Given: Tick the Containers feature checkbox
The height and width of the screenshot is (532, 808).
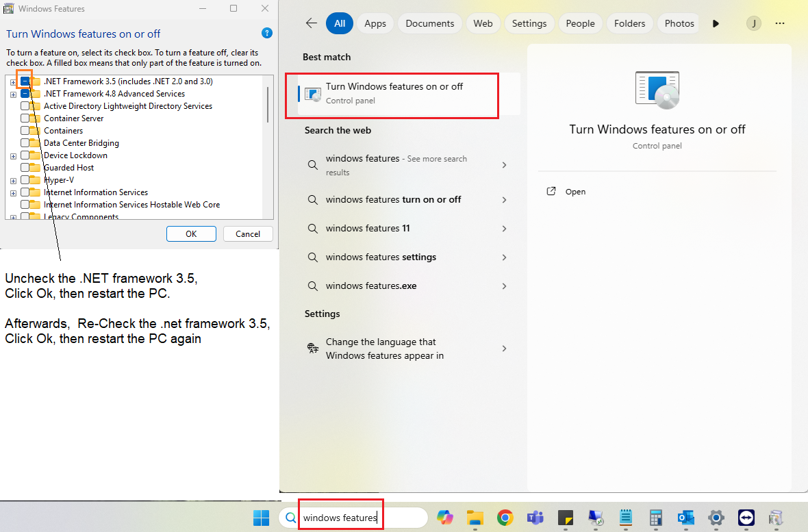Looking at the screenshot, I should pyautogui.click(x=25, y=131).
